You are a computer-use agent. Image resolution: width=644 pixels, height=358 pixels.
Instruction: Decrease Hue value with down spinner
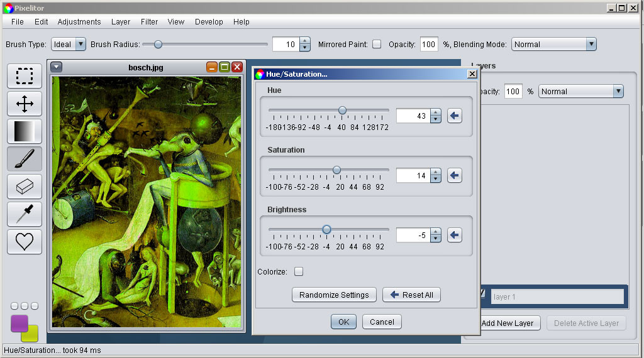(x=435, y=119)
